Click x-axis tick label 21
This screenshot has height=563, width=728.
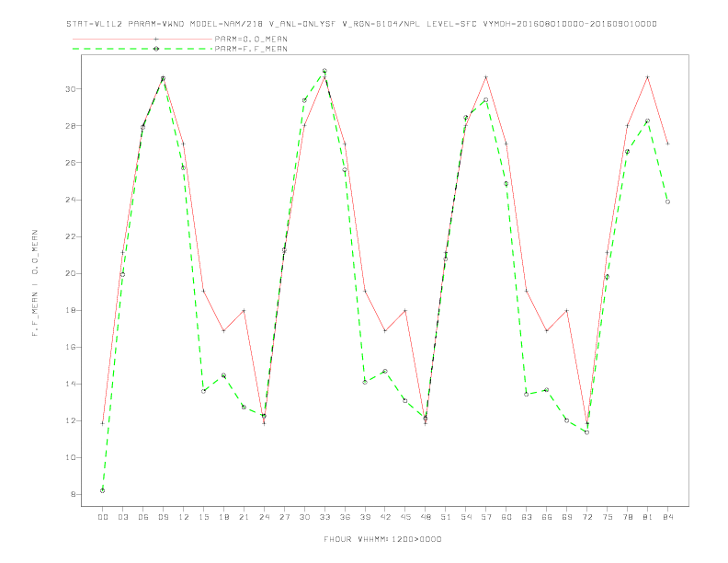coord(244,517)
